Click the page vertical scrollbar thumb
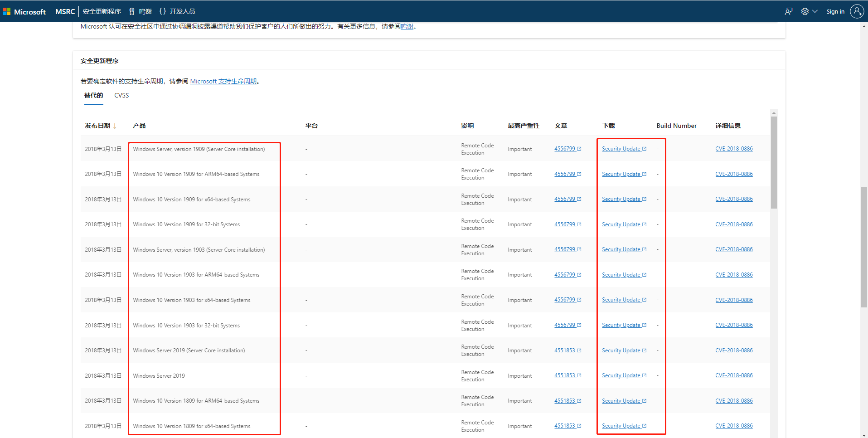Viewport: 868px width, 438px height. point(864,247)
